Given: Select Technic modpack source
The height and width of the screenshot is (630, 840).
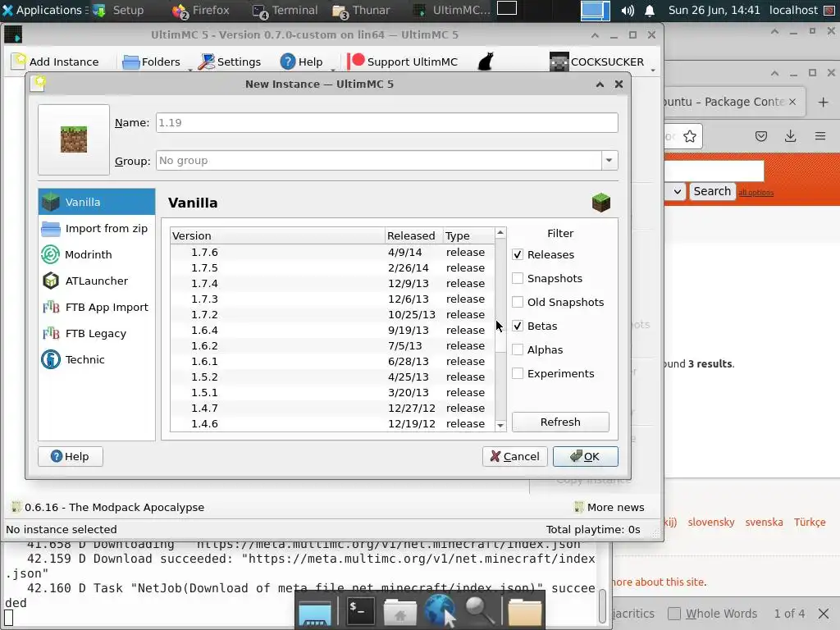Looking at the screenshot, I should (97, 359).
